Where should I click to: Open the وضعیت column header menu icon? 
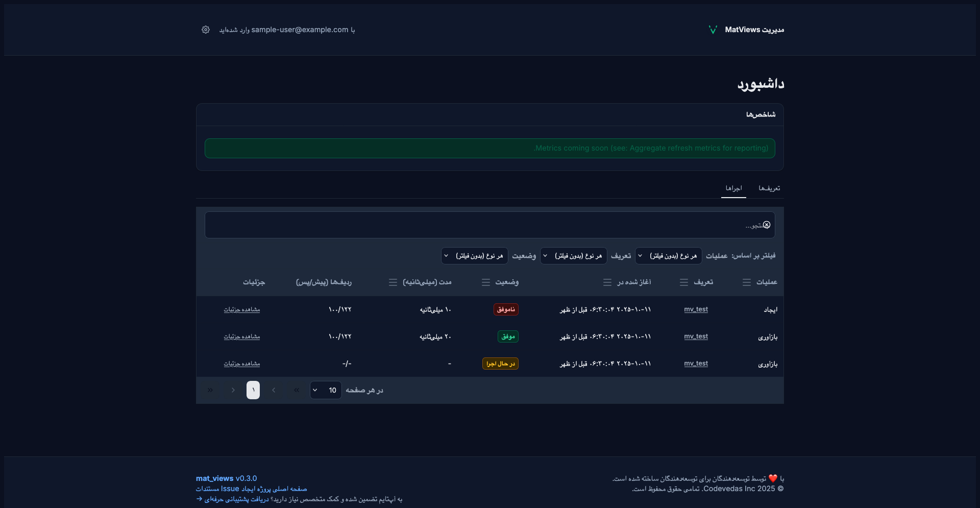coord(486,282)
